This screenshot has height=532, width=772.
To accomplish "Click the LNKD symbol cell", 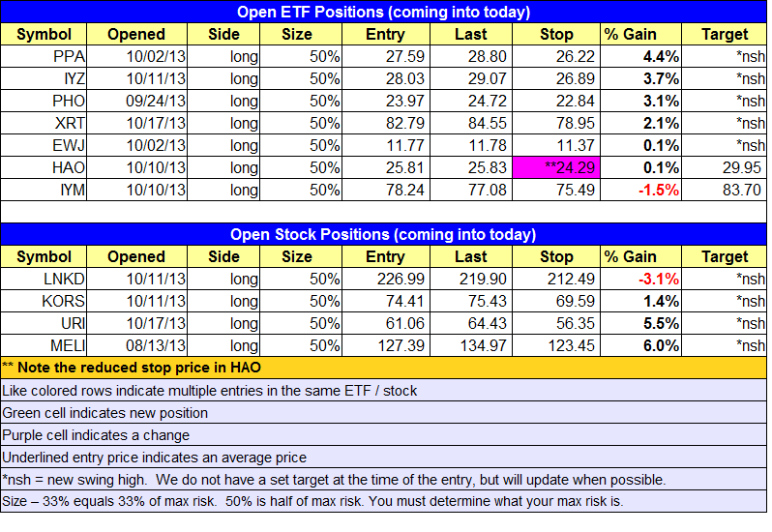I will [x=44, y=279].
